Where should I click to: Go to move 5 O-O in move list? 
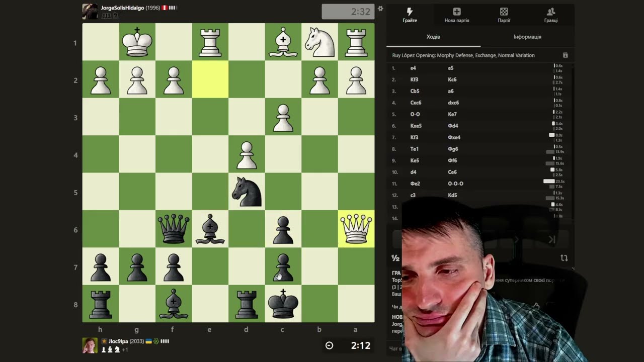(415, 114)
